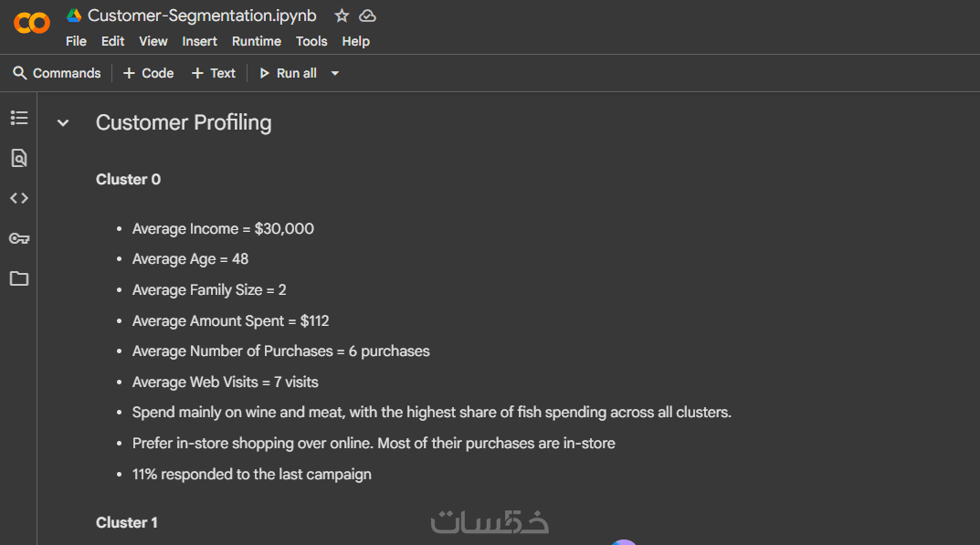Open the code snippets panel
This screenshot has width=980, height=545.
coord(19,198)
